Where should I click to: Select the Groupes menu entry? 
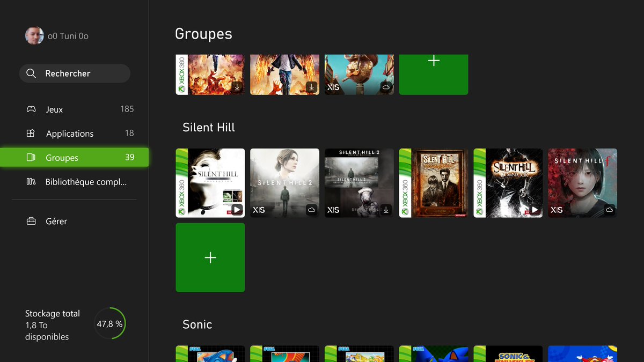(75, 158)
